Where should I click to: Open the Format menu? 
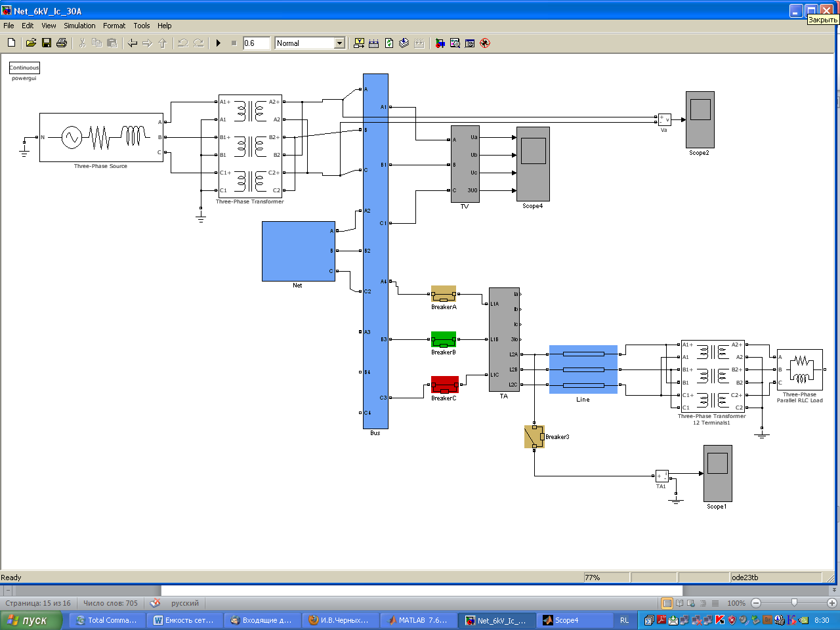click(114, 26)
